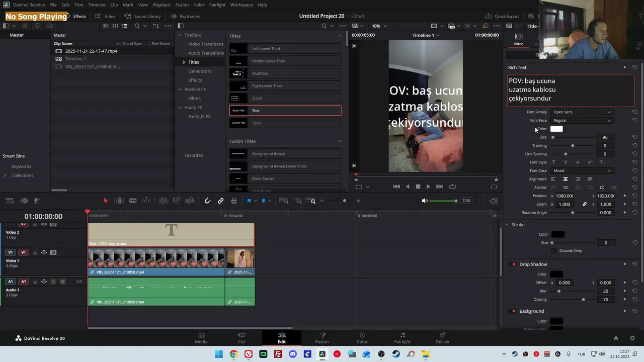The height and width of the screenshot is (362, 644).
Task: Click the white text Color swatch
Action: (556, 129)
